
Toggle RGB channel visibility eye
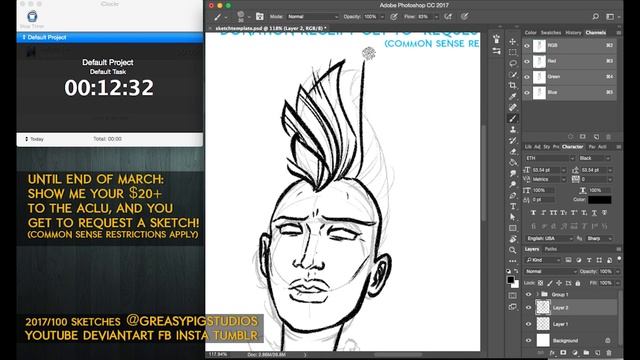click(x=527, y=46)
